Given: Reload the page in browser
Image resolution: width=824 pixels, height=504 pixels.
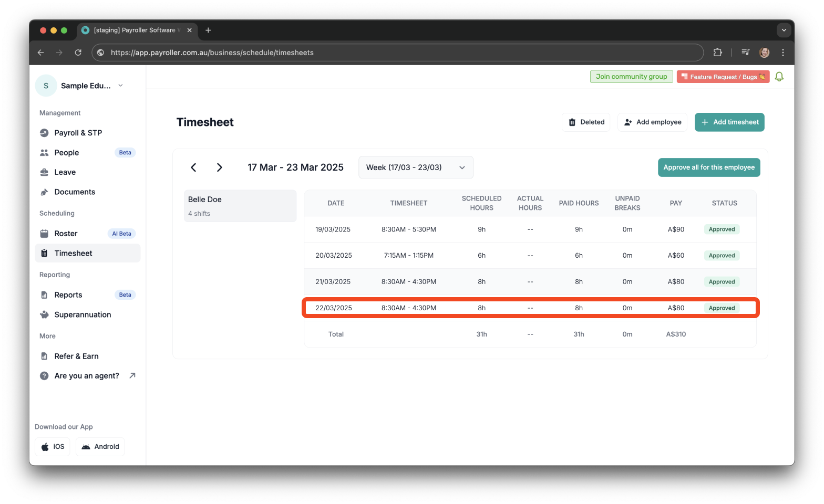Looking at the screenshot, I should click(x=78, y=52).
